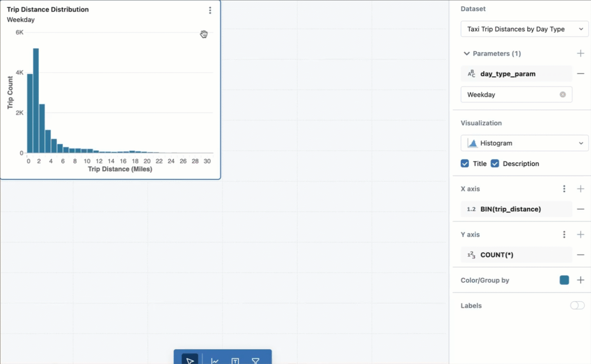The image size is (591, 364).
Task: Click the Parameters add icon
Action: (580, 53)
